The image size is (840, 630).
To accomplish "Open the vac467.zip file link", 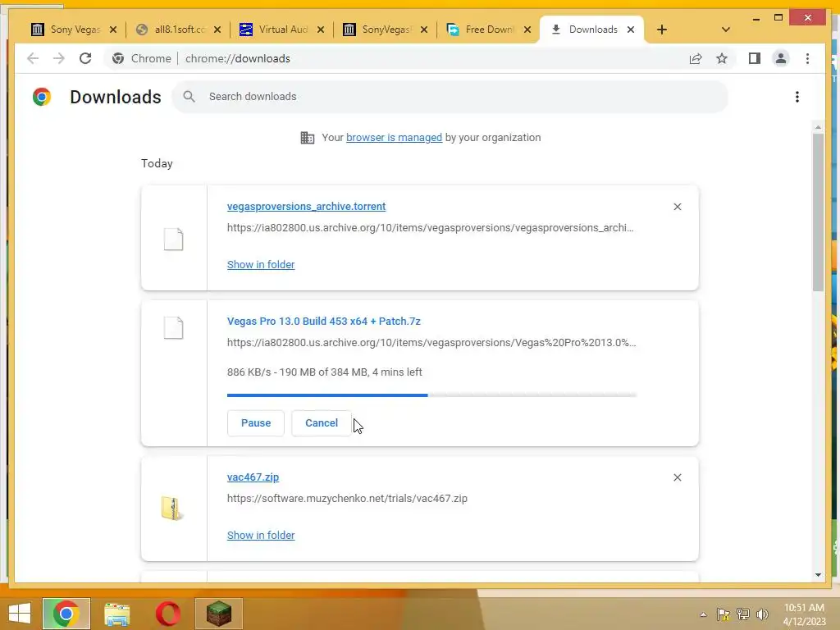I will pos(253,477).
